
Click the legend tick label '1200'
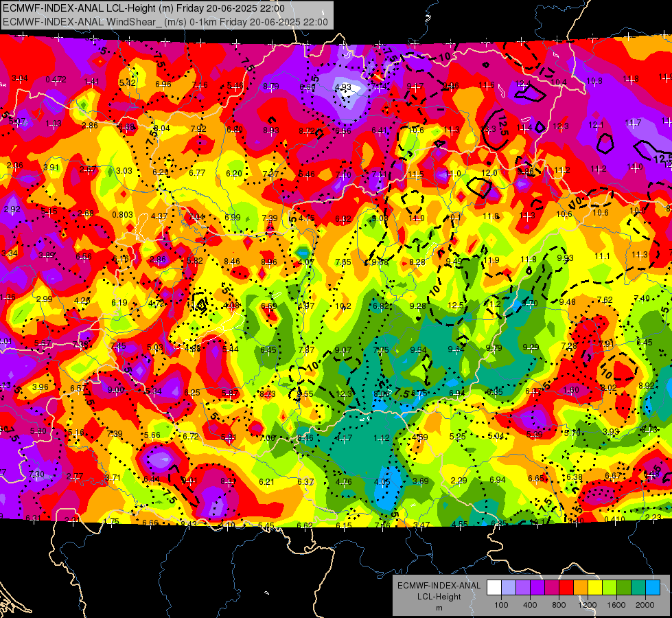pyautogui.click(x=587, y=605)
